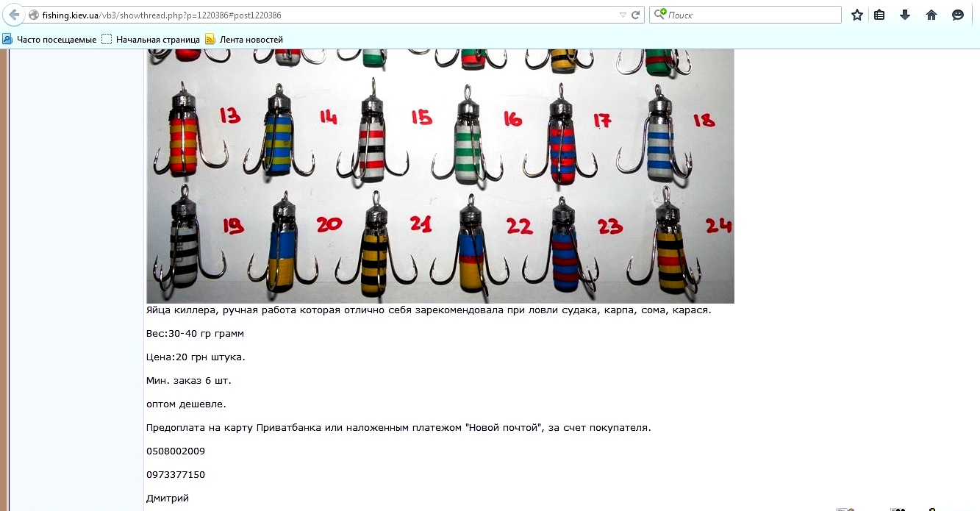Click the 'Мин. заказ 6 шт.' text line
980x511 pixels.
[x=189, y=380]
